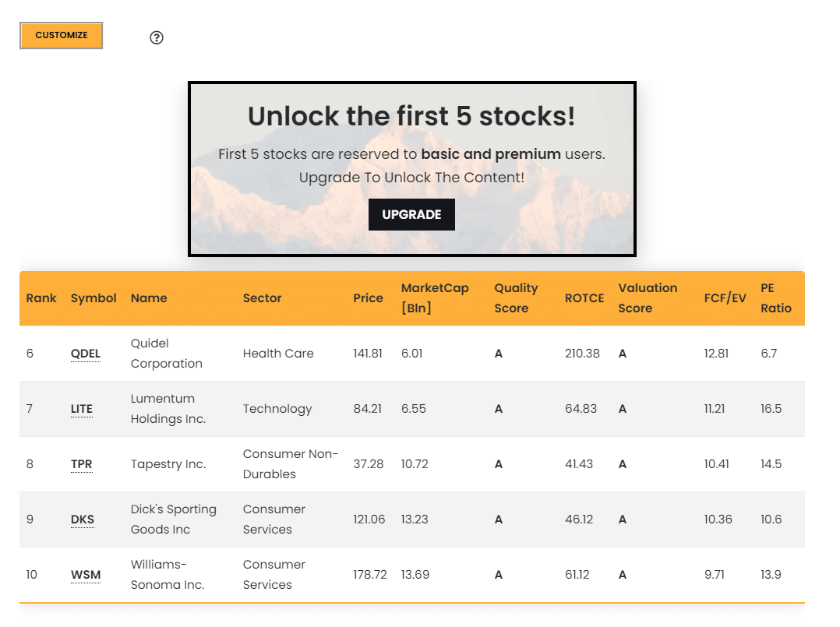Image resolution: width=840 pixels, height=627 pixels.
Task: Click rank number 6 in the table
Action: pos(30,354)
